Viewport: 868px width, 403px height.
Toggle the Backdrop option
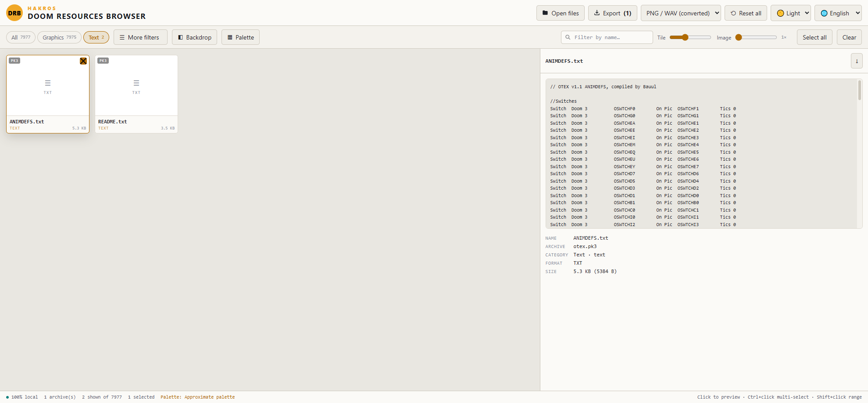tap(194, 37)
